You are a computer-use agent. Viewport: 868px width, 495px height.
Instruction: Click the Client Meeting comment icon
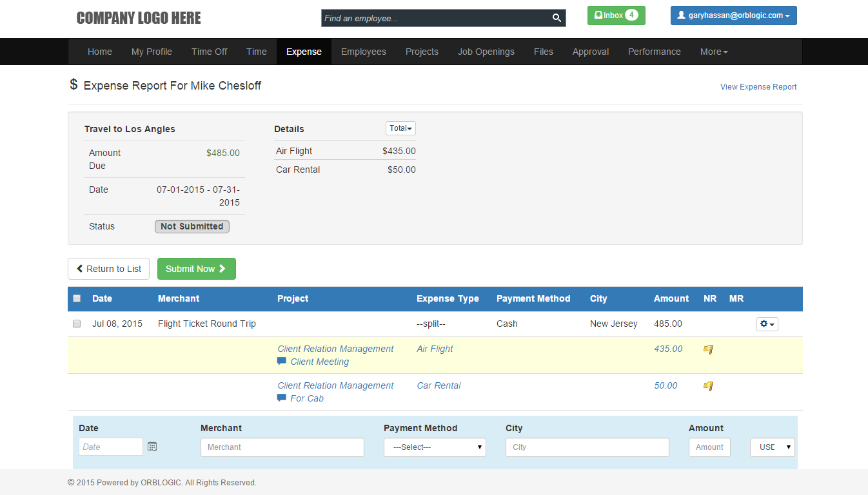point(282,362)
